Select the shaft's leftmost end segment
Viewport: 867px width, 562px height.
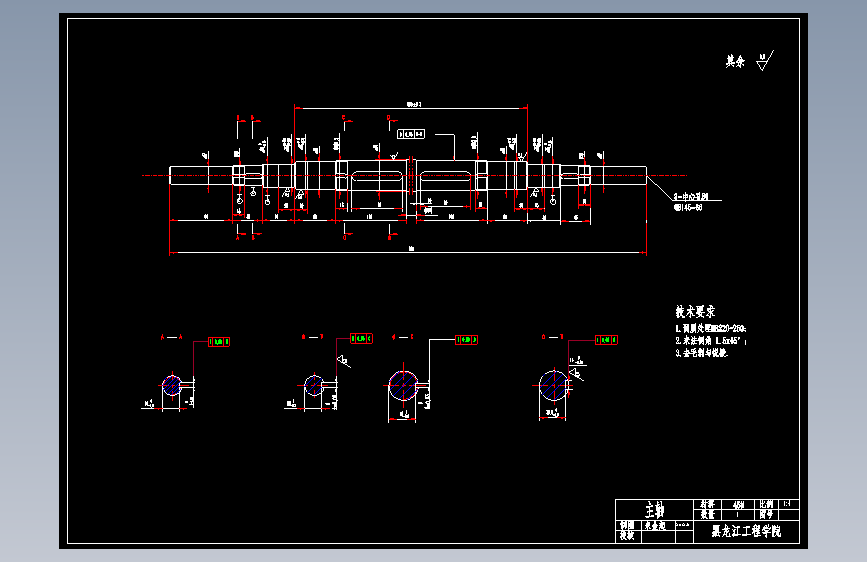(x=201, y=176)
